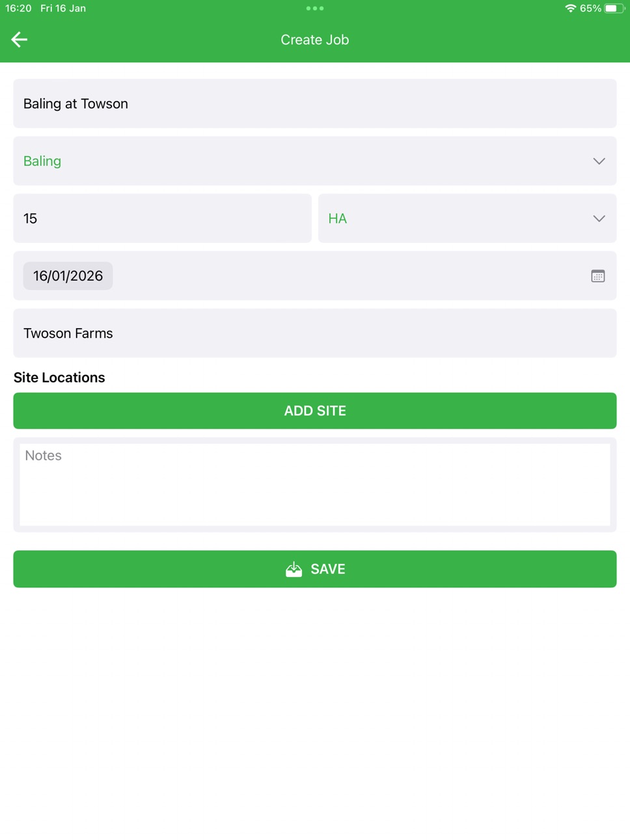Click the quantity field showing 15

tap(163, 218)
